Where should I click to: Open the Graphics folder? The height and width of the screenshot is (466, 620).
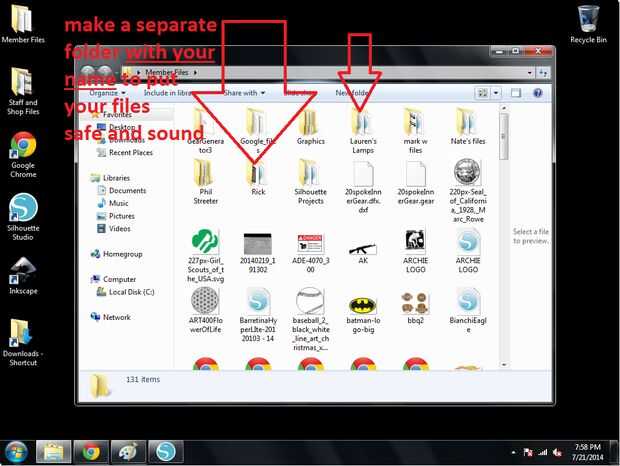[x=310, y=127]
